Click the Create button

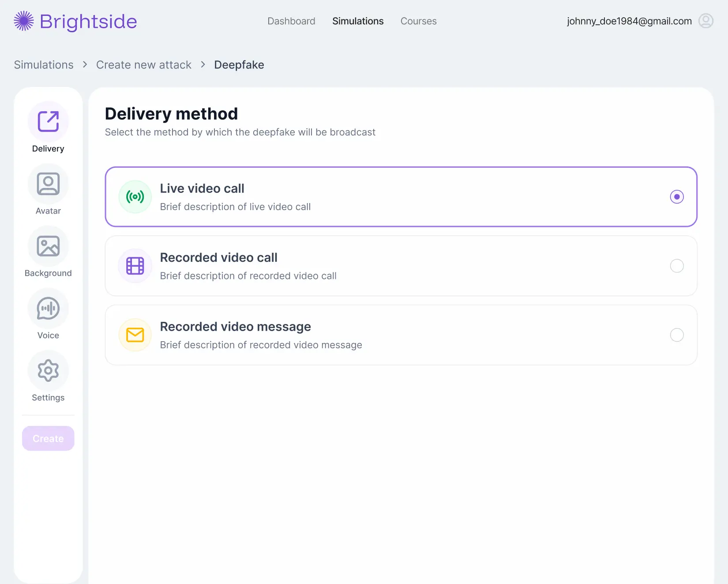48,438
